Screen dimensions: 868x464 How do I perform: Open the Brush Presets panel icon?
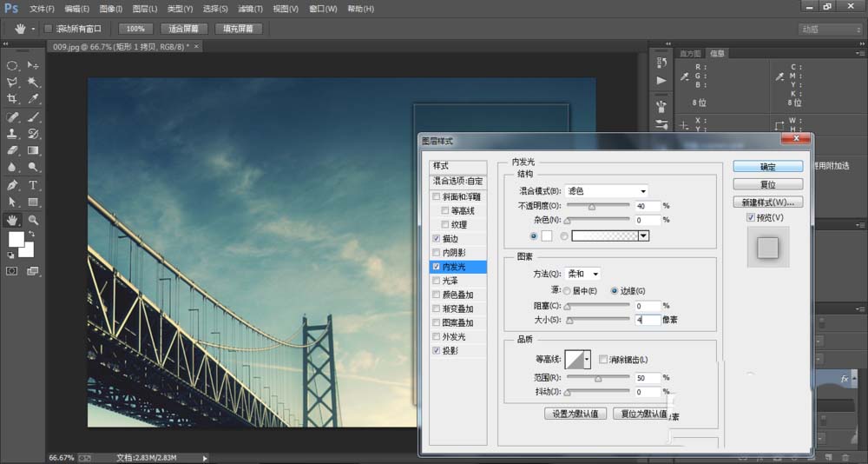click(661, 105)
